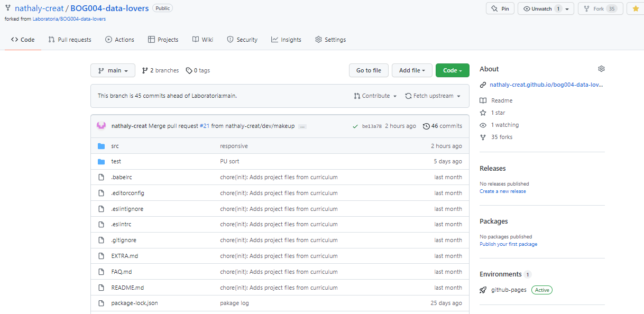Open the Insights tab

click(286, 40)
